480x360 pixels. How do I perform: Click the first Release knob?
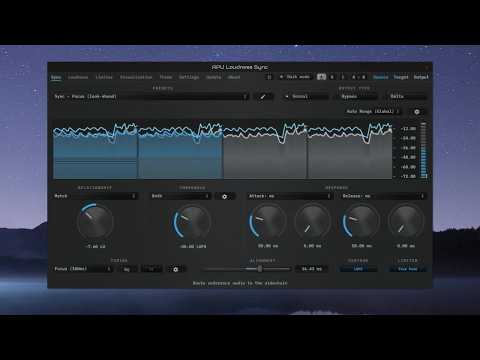[361, 222]
